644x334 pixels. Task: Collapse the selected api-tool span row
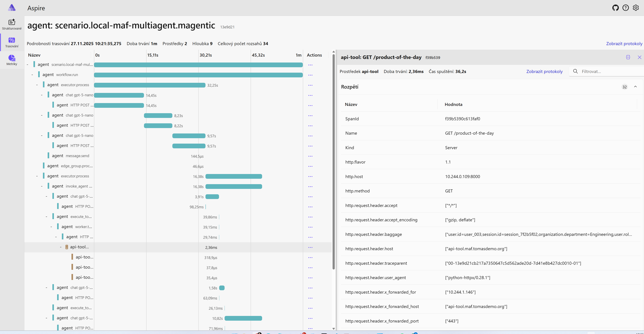[61, 247]
